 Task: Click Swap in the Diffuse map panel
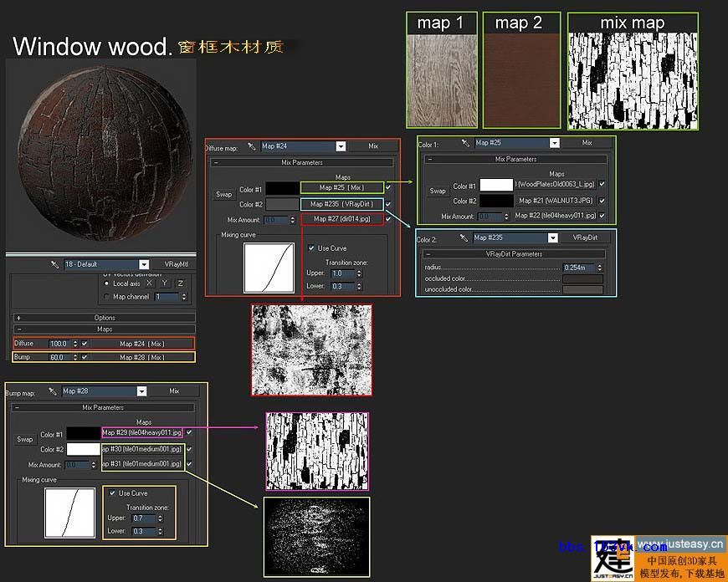point(223,195)
